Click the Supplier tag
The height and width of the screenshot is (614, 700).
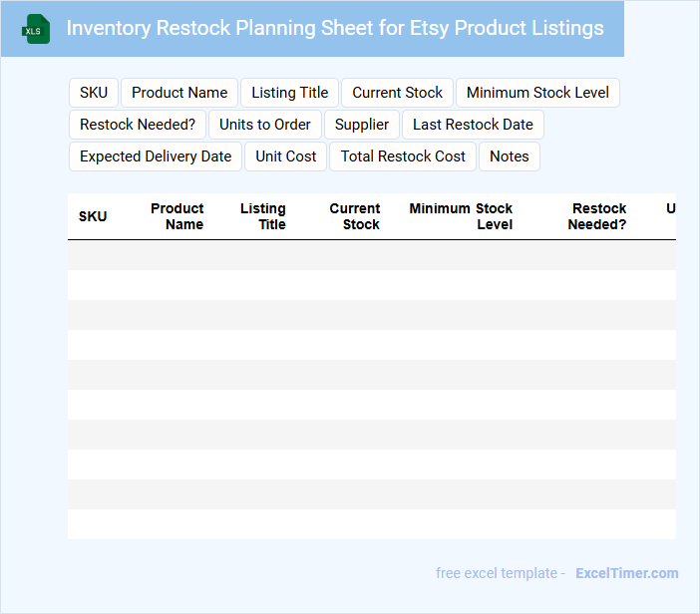coord(362,125)
